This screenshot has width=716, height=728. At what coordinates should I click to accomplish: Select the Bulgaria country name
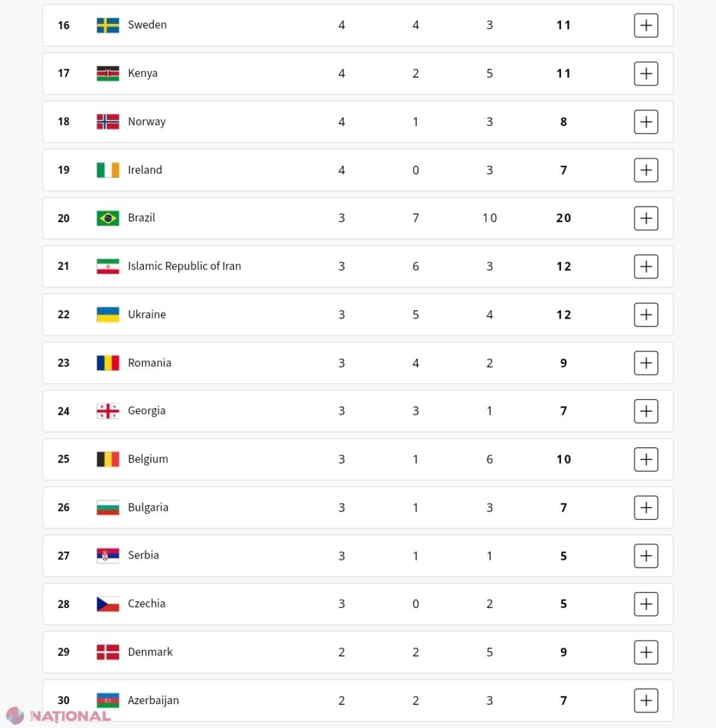click(x=148, y=507)
